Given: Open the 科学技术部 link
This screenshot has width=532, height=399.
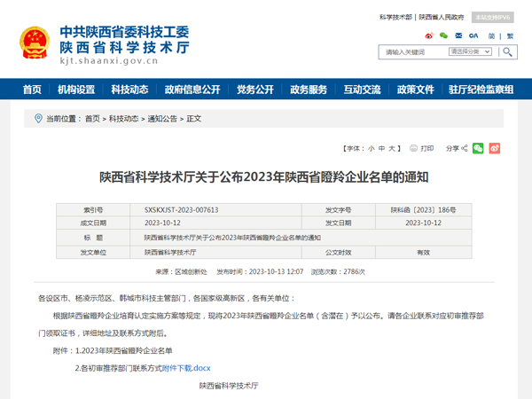Looking at the screenshot, I should (395, 17).
